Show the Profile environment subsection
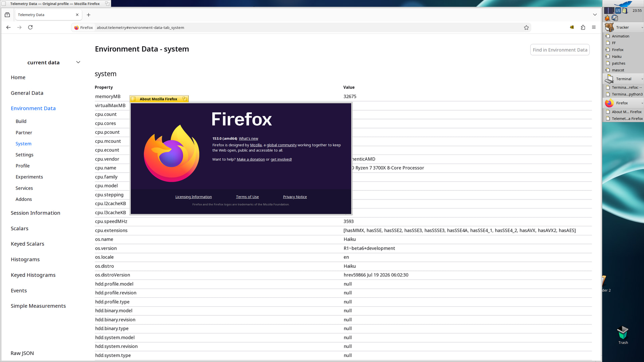The image size is (644, 362). click(x=22, y=166)
